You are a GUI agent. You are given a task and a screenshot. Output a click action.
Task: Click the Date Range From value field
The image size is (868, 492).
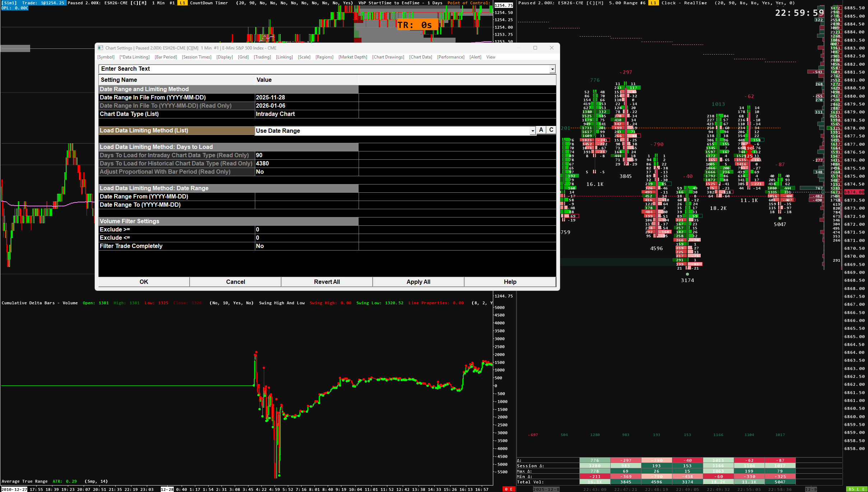306,197
